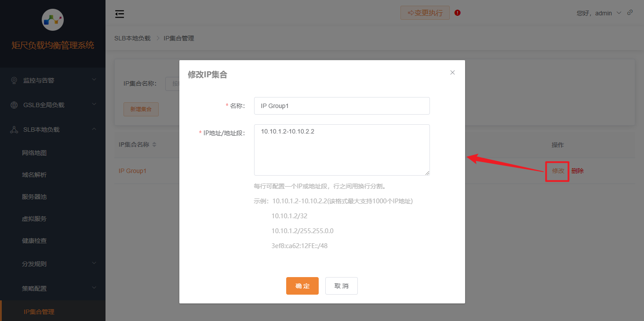The image size is (644, 321).
Task: Open the 网络地图 menu item
Action: (x=33, y=152)
